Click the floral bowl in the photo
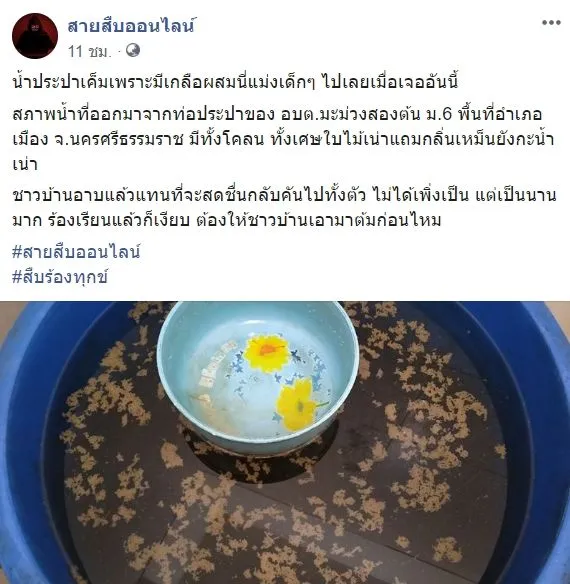The width and height of the screenshot is (570, 584). pos(258,374)
